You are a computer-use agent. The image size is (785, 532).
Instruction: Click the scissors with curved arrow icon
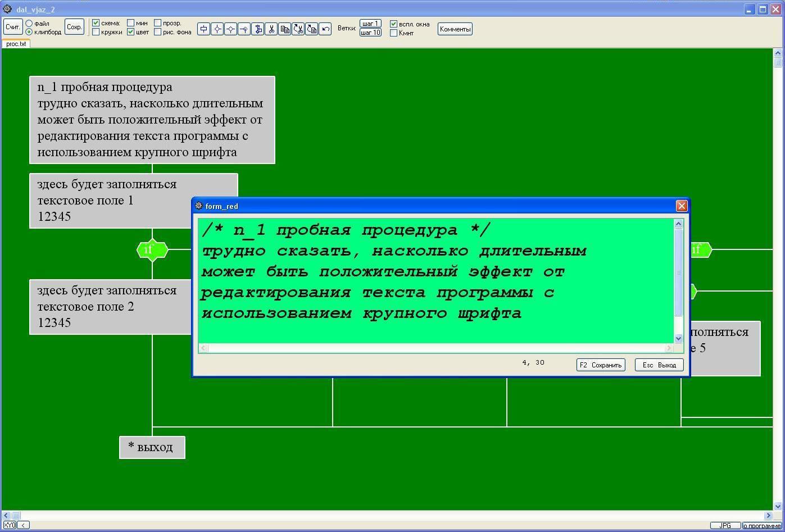pyautogui.click(x=298, y=29)
